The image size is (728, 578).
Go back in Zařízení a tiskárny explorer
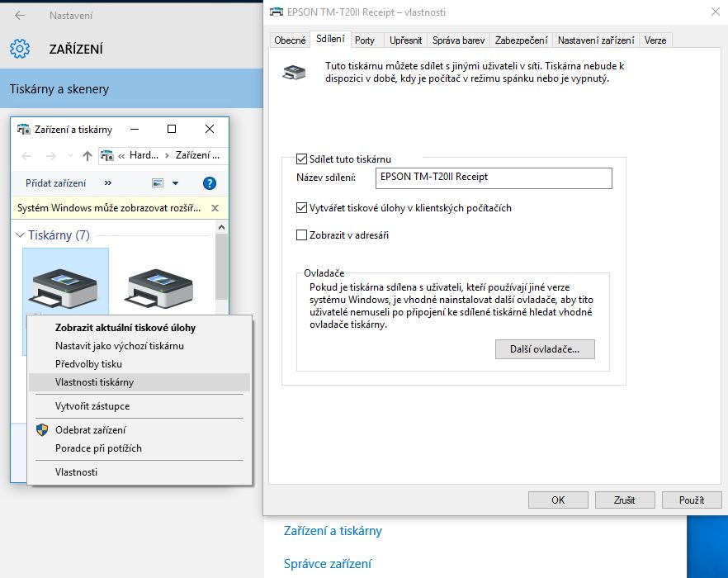point(26,156)
